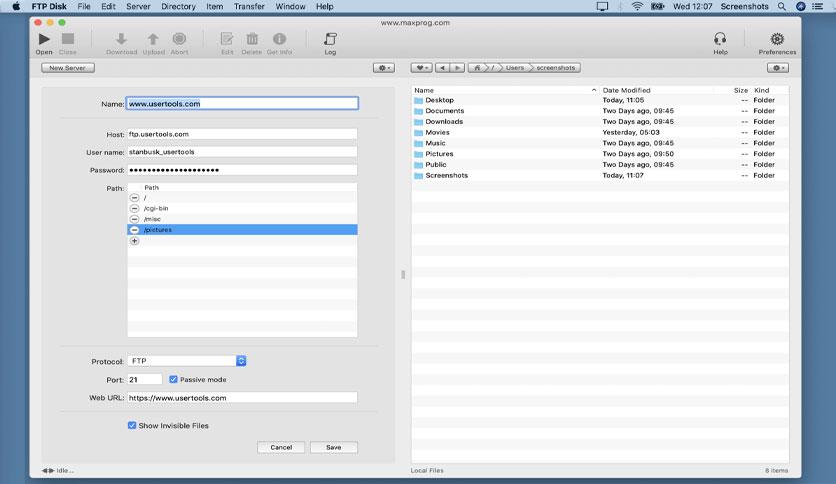Select the Screenshots folder row
This screenshot has width=836, height=484.
point(600,175)
